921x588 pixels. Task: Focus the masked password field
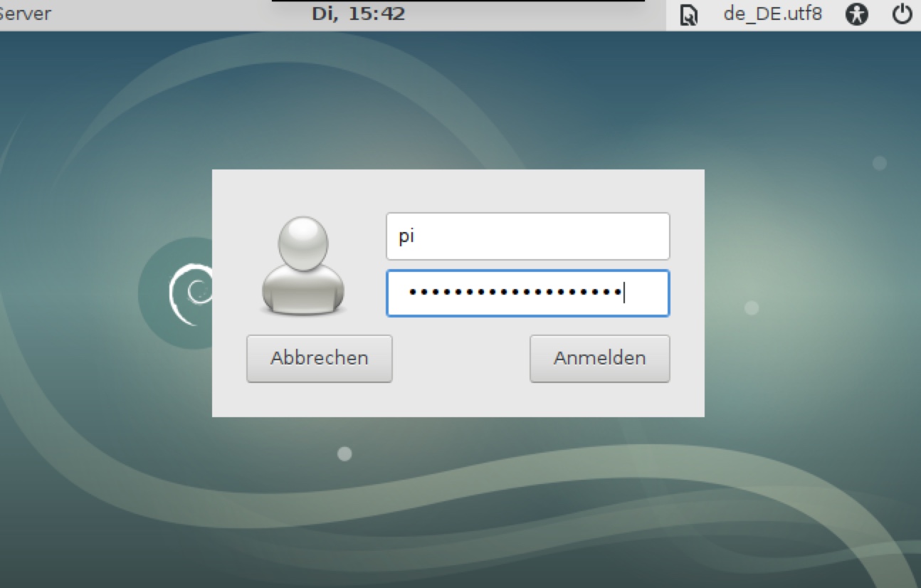click(527, 293)
